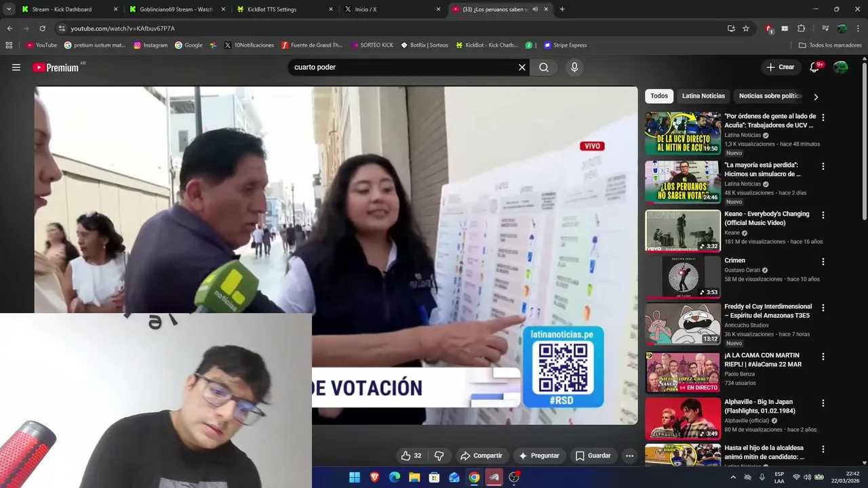Open OBS Studio from the taskbar
Screen dimensions: 868x488
(x=514, y=477)
